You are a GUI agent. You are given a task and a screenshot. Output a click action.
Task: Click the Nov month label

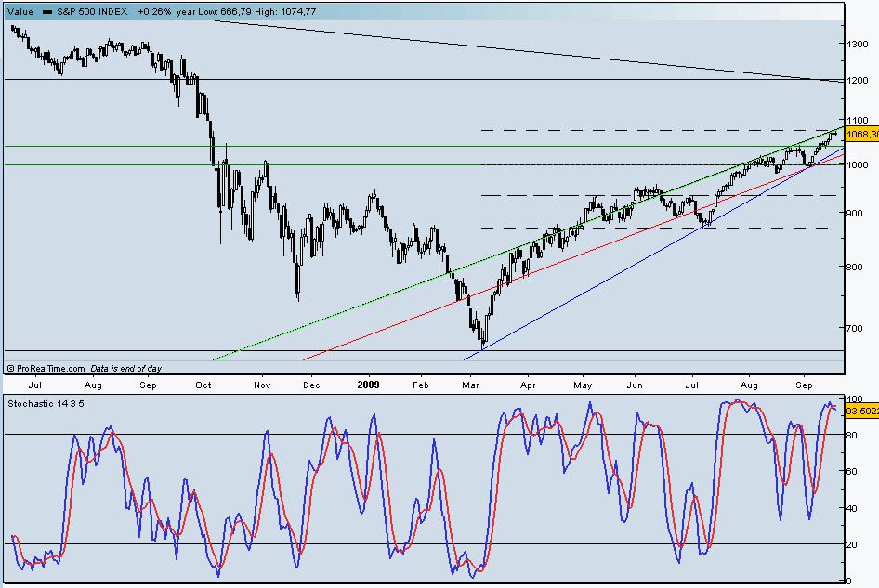pyautogui.click(x=262, y=385)
